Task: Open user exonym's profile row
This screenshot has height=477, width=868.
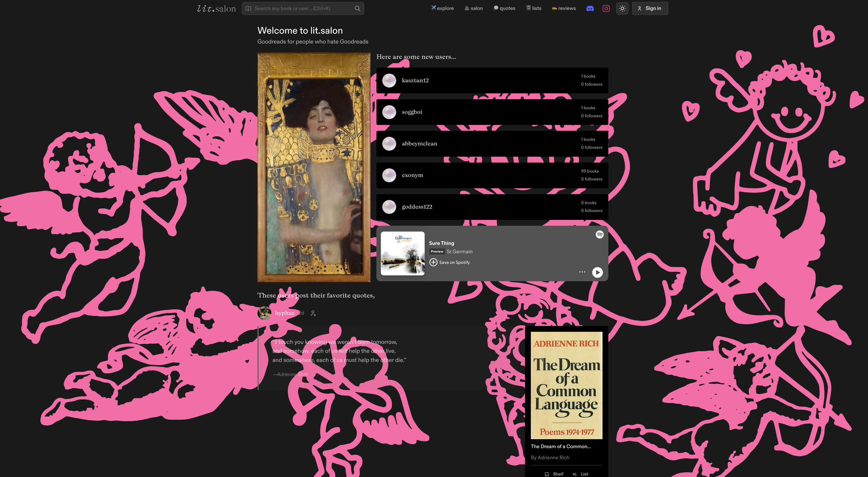Action: (492, 175)
